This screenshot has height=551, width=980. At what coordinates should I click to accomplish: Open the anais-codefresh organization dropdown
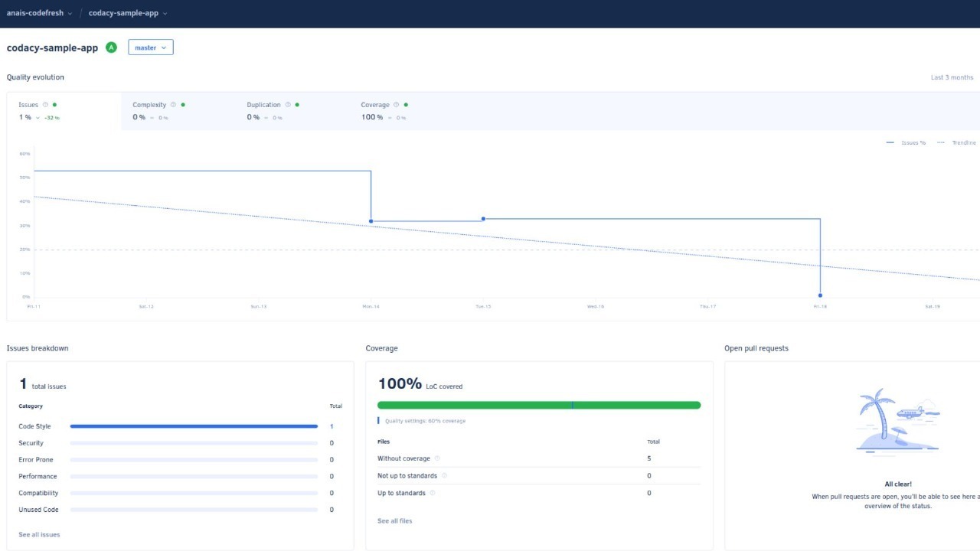point(40,13)
